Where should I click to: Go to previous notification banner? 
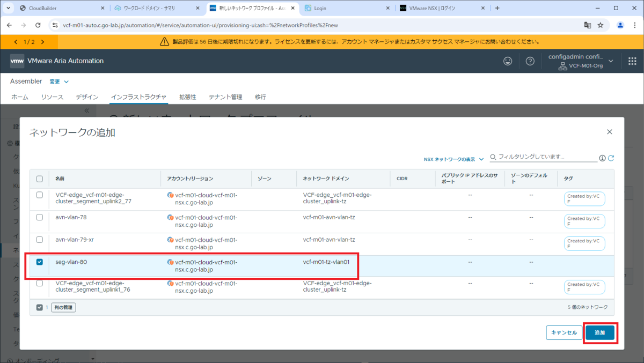(16, 42)
